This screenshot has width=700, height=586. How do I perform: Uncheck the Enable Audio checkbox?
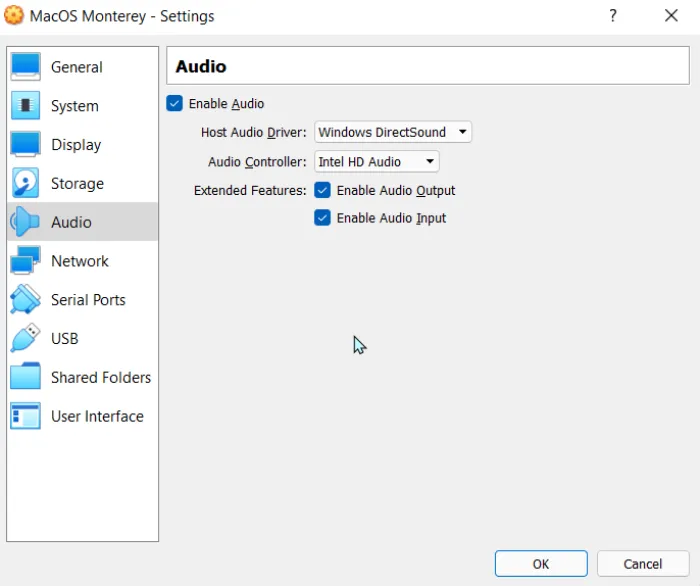pos(175,104)
